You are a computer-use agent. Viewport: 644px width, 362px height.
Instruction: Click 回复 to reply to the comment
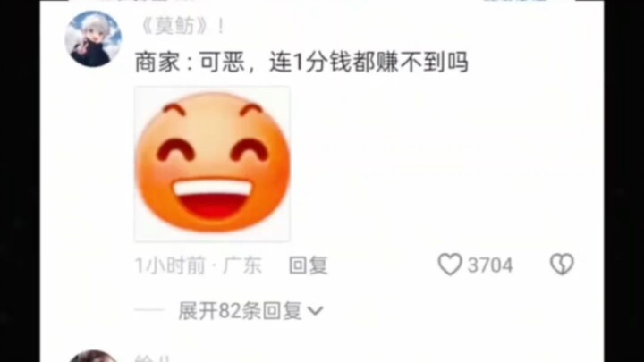pyautogui.click(x=308, y=265)
